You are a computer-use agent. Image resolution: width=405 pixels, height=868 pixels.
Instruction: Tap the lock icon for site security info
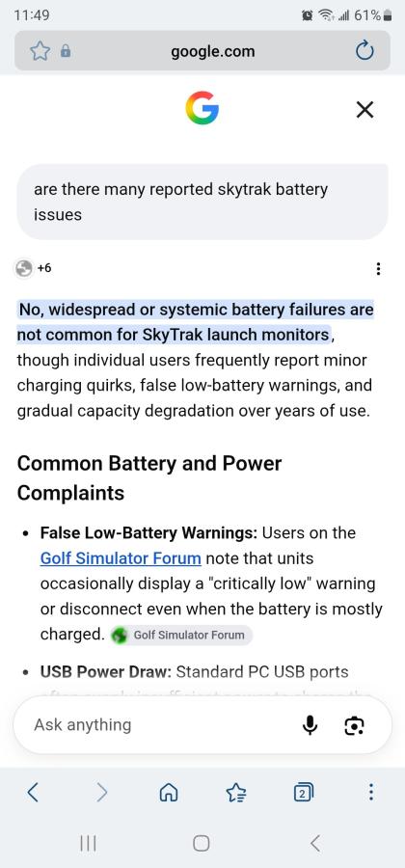click(66, 51)
